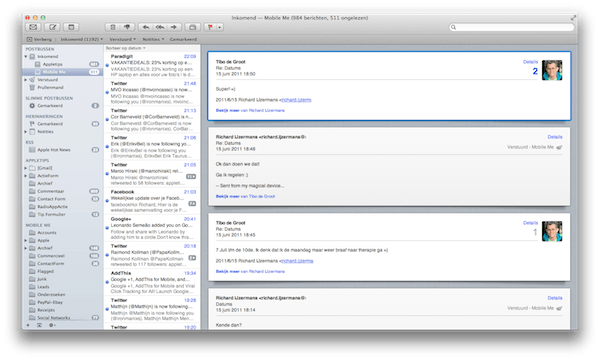
Task: Open Gemarkeerd smart mailbox with gear icon
Action: [50, 106]
